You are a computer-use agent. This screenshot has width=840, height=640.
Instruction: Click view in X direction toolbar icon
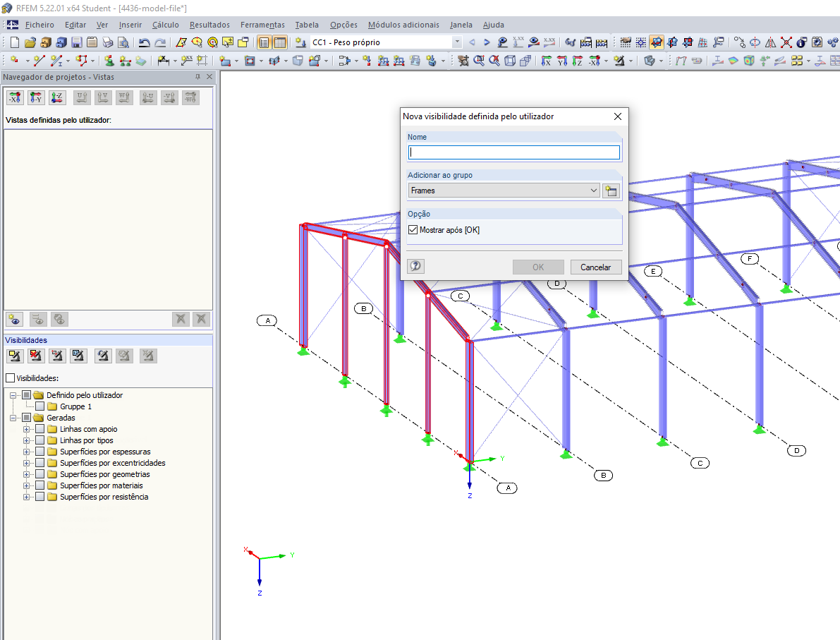[x=547, y=61]
